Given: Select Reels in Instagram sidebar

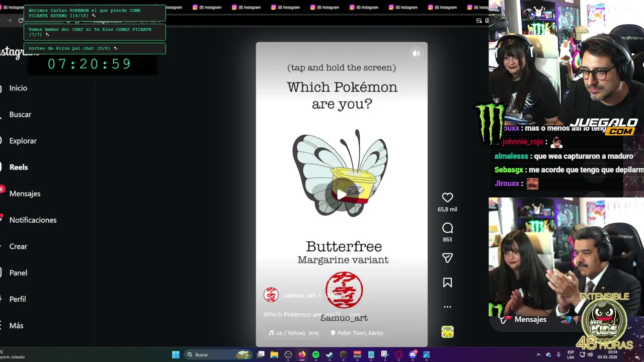Looking at the screenshot, I should 19,167.
